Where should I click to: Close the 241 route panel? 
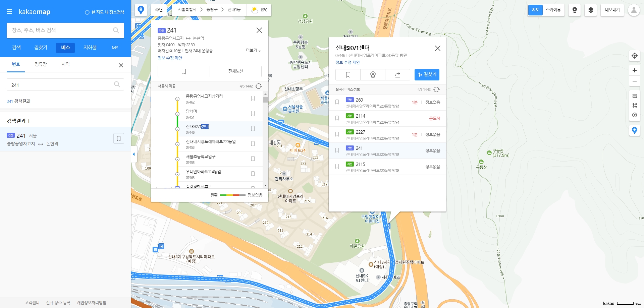pos(259,30)
